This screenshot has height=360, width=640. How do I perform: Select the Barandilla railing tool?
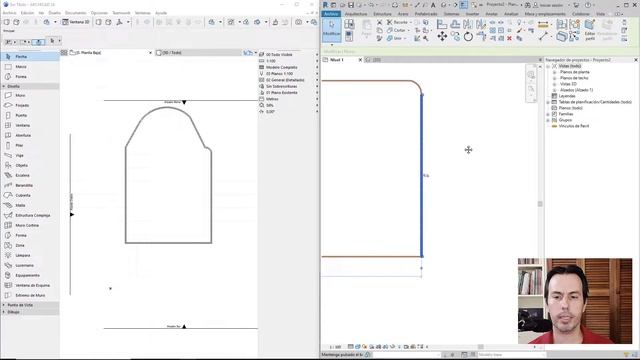(x=29, y=185)
